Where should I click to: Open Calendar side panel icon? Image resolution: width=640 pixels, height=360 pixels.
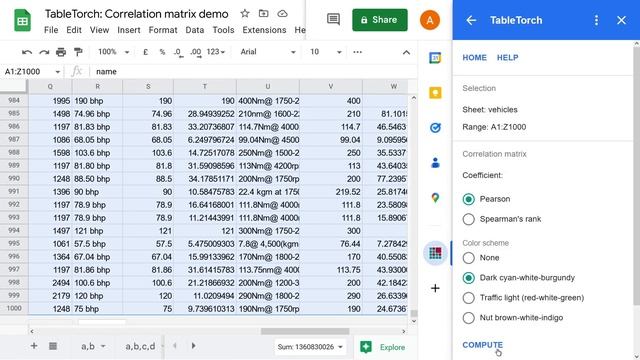tap(435, 58)
